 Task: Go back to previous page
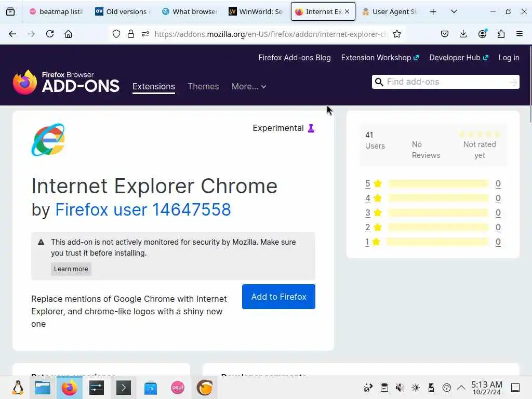(x=12, y=34)
